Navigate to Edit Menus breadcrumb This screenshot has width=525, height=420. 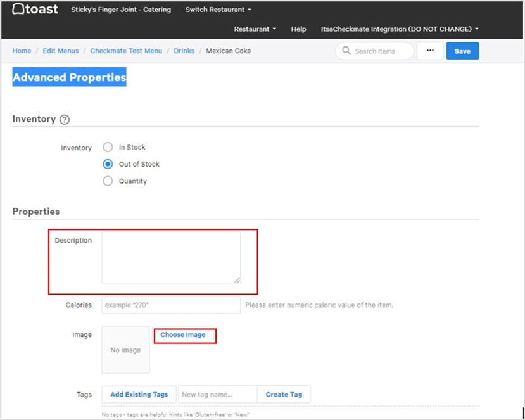(61, 51)
